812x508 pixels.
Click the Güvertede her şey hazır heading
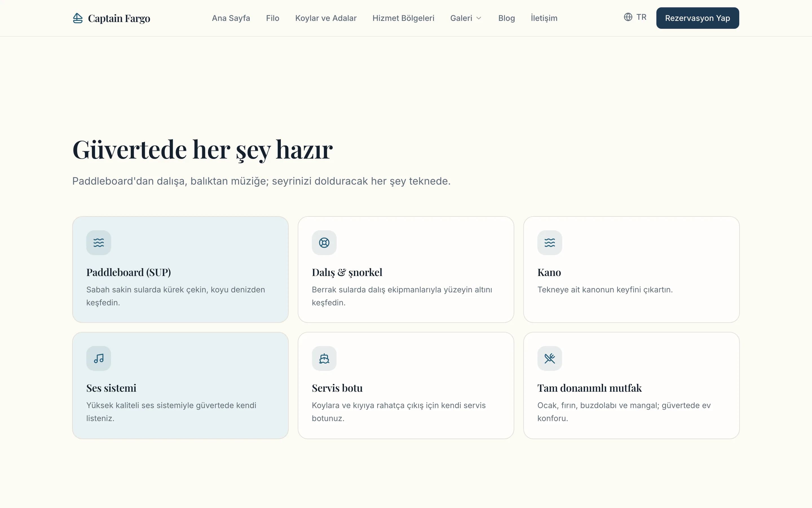(202, 150)
